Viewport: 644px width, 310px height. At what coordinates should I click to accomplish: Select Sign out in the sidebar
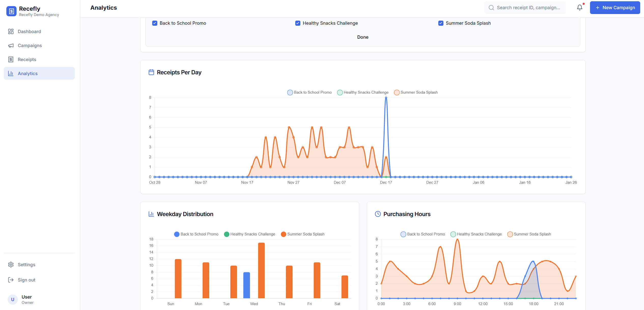(x=26, y=280)
